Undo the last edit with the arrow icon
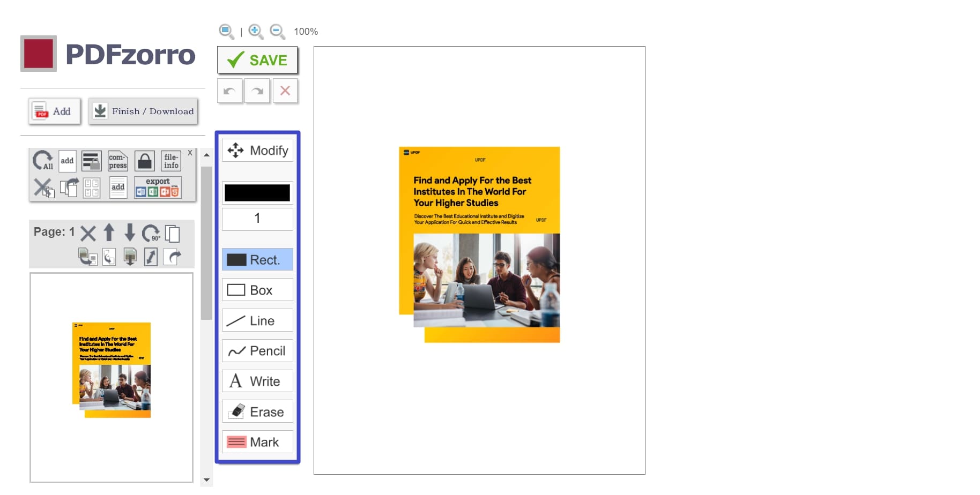Image resolution: width=980 pixels, height=495 pixels. pyautogui.click(x=229, y=91)
